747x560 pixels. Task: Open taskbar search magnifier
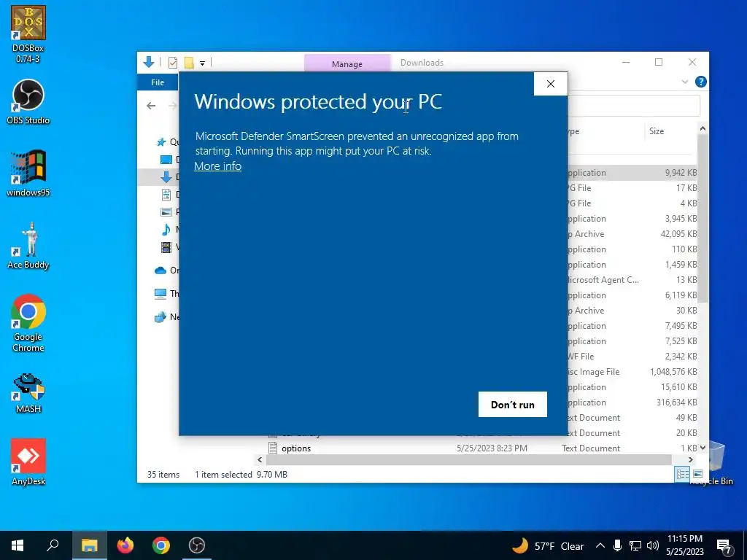click(x=53, y=545)
